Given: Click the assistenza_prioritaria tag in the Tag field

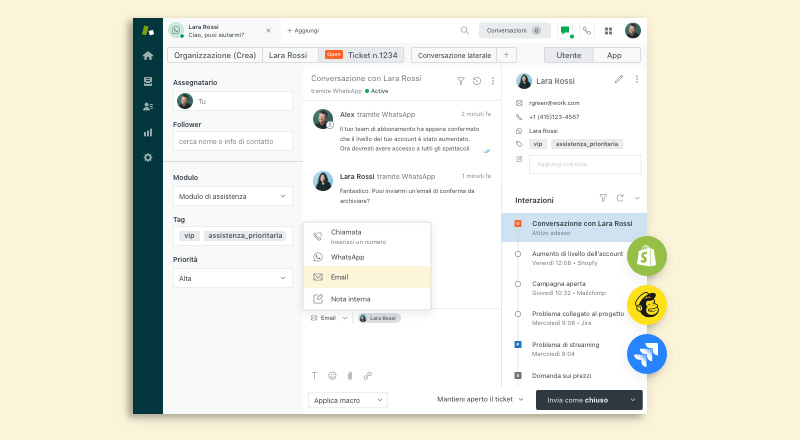Looking at the screenshot, I should (x=245, y=236).
